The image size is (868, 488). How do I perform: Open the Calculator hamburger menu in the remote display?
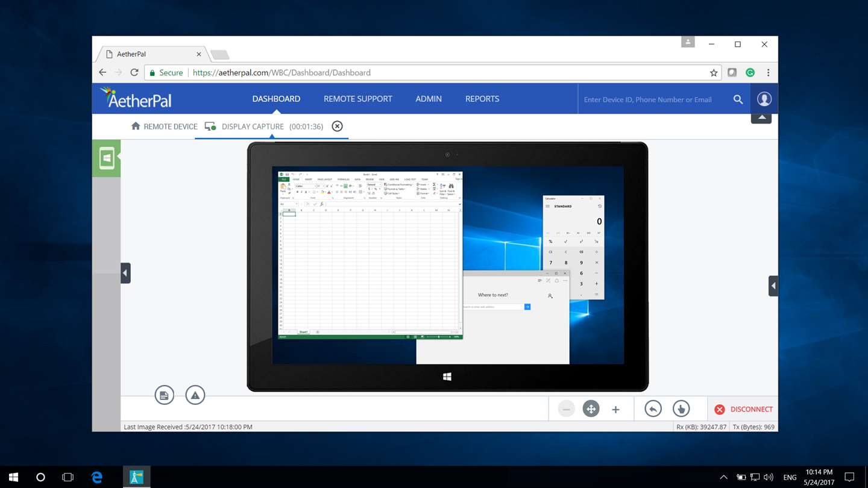[548, 206]
